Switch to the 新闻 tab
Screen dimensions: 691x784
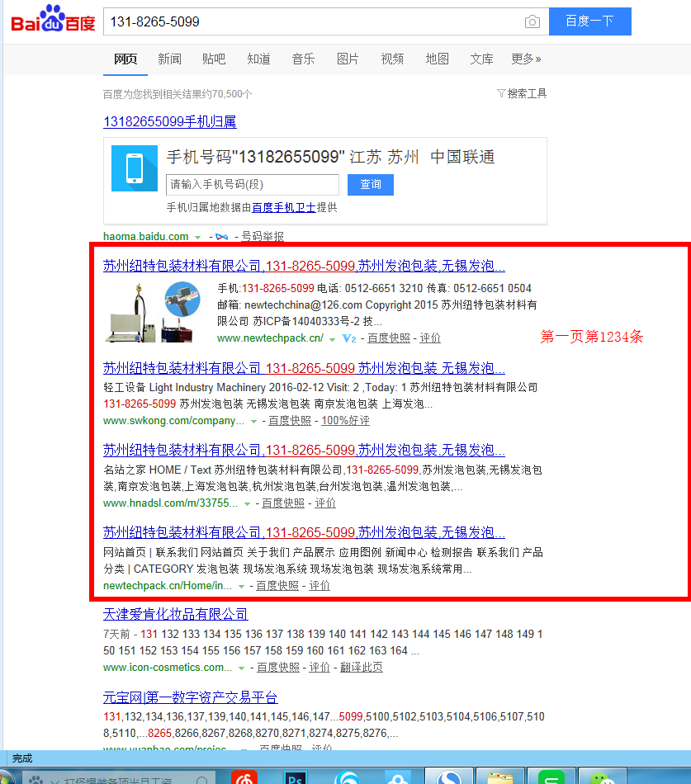(169, 59)
